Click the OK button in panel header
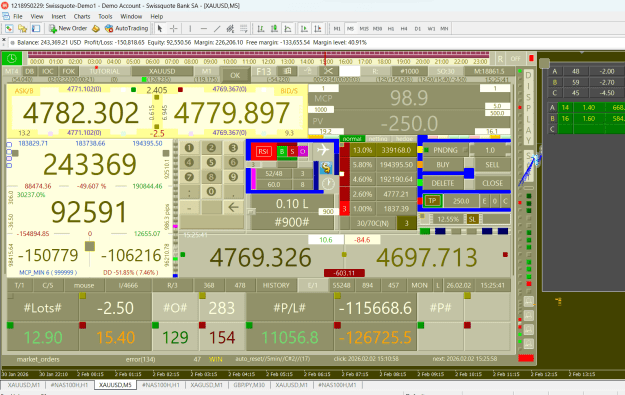 [235, 75]
